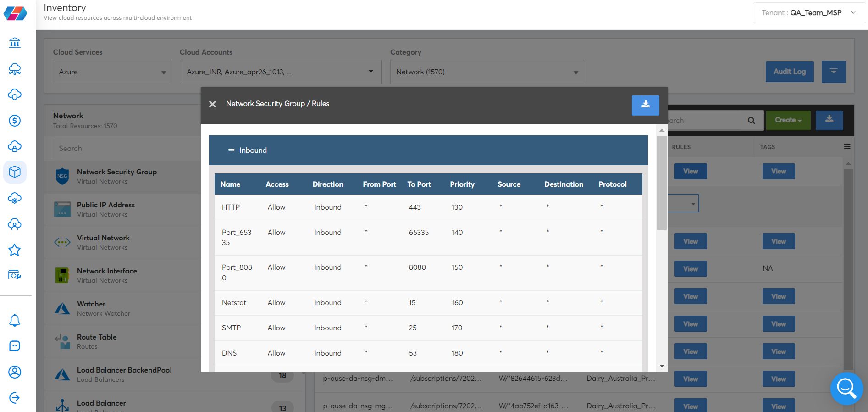Open the notifications bell icon
The height and width of the screenshot is (412, 868).
tap(15, 320)
